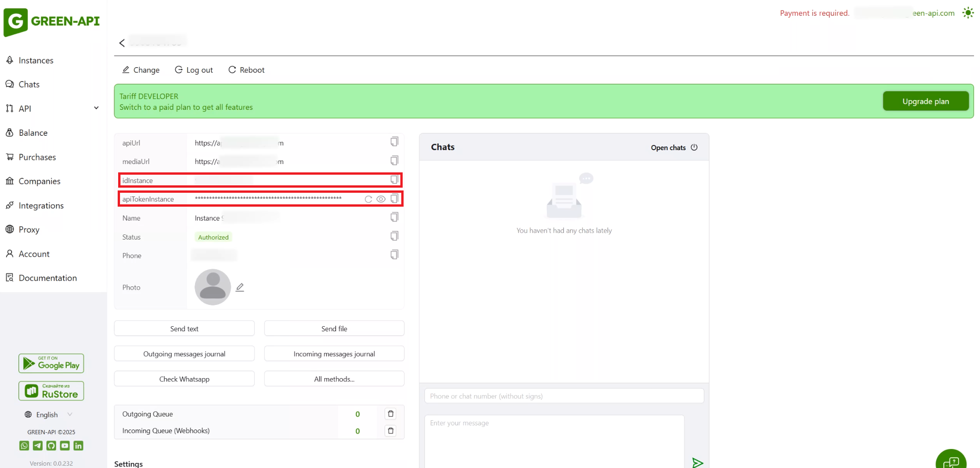
Task: Open Documentation from the sidebar
Action: tap(47, 278)
